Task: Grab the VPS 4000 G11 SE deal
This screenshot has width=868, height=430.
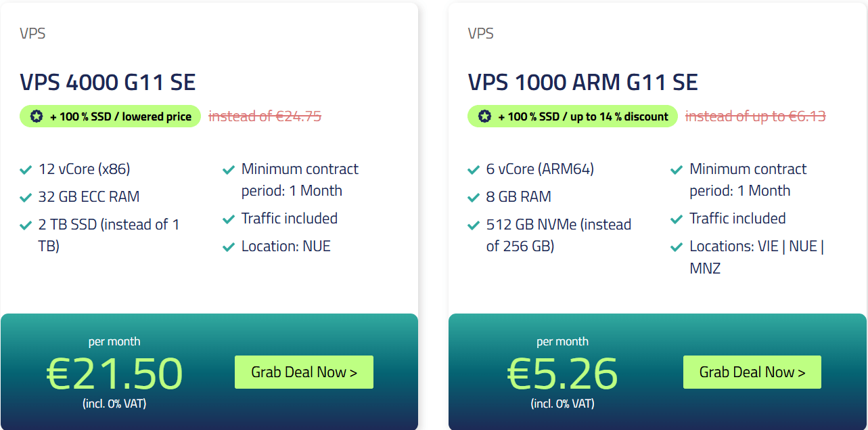Action: click(x=304, y=372)
